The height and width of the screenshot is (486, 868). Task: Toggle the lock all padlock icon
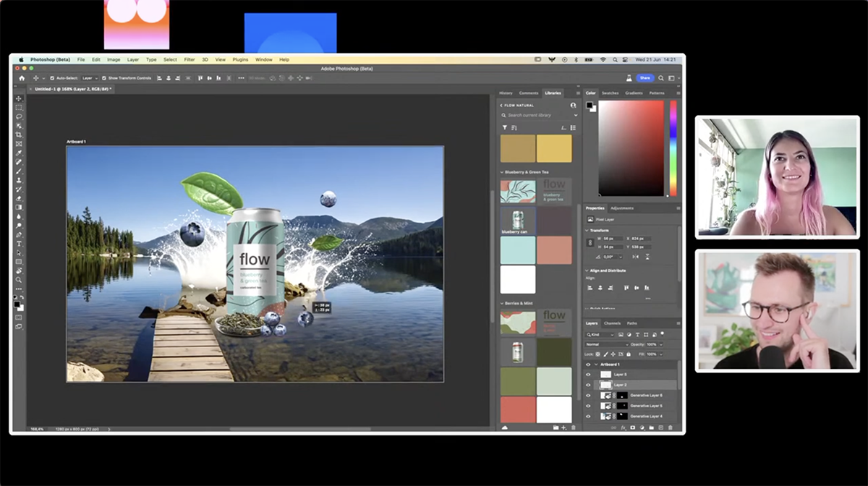tap(629, 354)
